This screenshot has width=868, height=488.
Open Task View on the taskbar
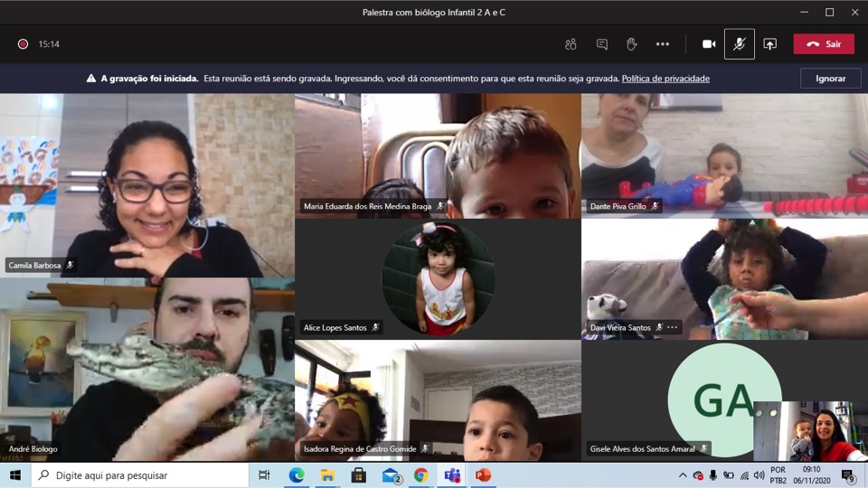(x=264, y=475)
